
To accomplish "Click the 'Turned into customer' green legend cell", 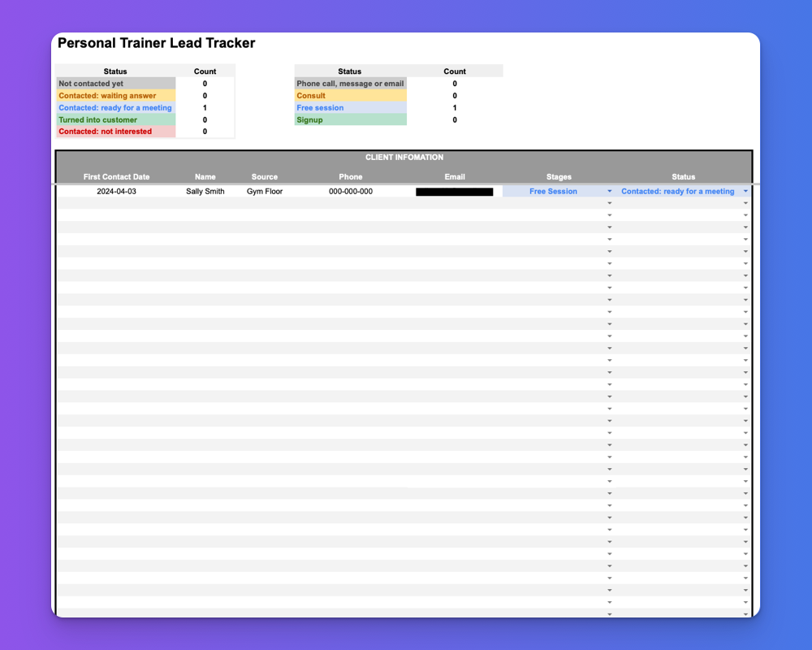I will pyautogui.click(x=115, y=119).
